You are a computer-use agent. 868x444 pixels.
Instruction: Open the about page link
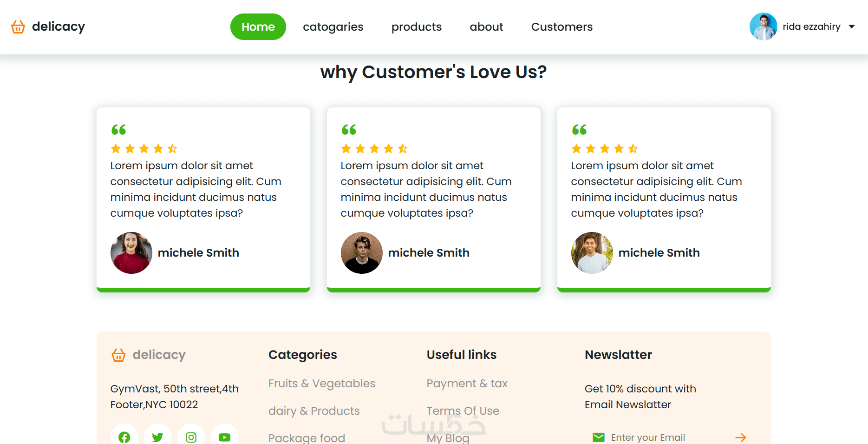486,27
